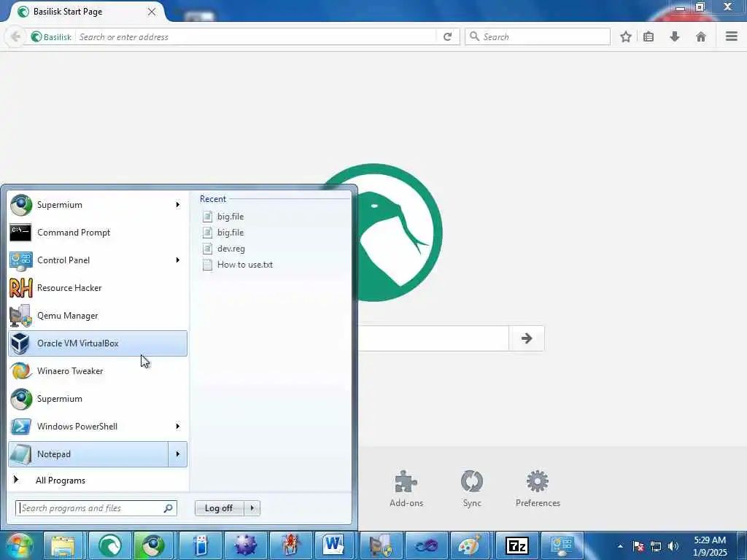Launch Resource Hacker from Start menu

98,287
